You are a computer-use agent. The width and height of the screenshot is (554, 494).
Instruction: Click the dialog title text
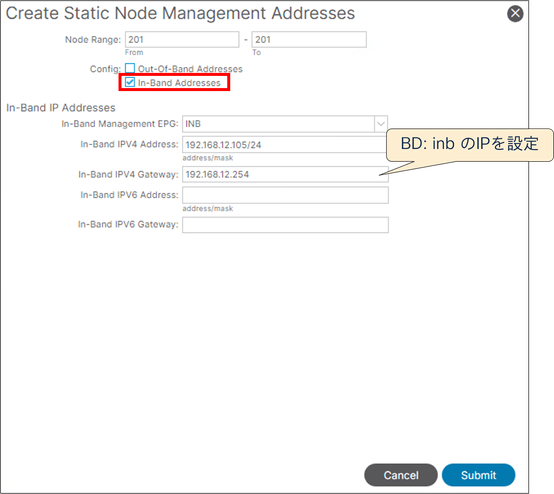click(x=180, y=13)
